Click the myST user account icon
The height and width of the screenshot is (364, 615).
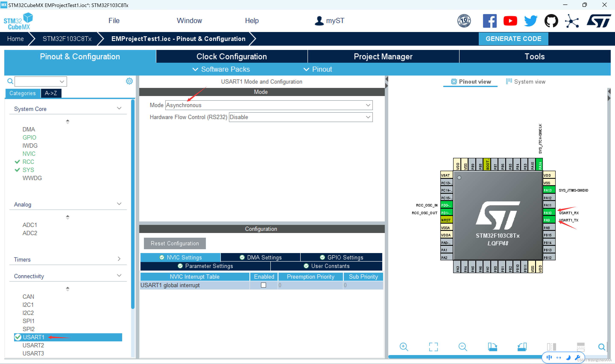pyautogui.click(x=319, y=21)
